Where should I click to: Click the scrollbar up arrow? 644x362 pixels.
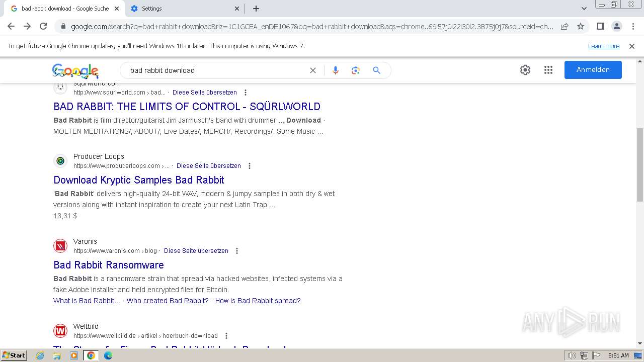pyautogui.click(x=639, y=61)
